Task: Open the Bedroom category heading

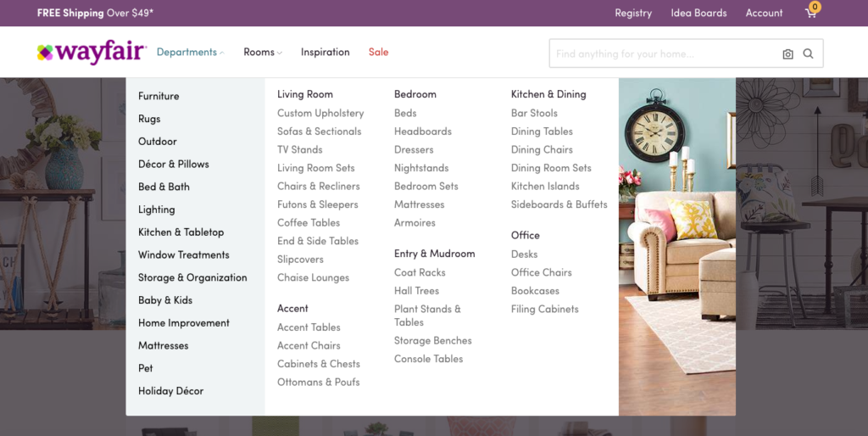Action: coord(415,94)
